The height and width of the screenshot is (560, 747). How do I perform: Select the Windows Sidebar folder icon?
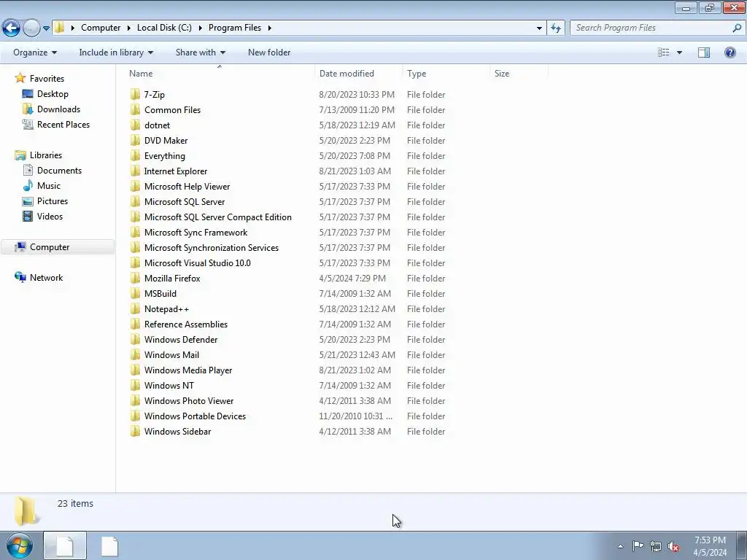(x=135, y=431)
